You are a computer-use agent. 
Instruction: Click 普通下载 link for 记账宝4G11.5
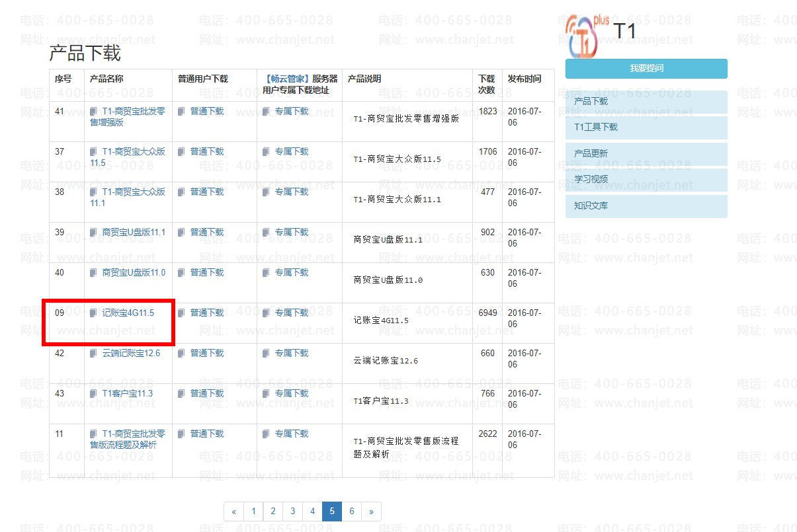point(207,313)
